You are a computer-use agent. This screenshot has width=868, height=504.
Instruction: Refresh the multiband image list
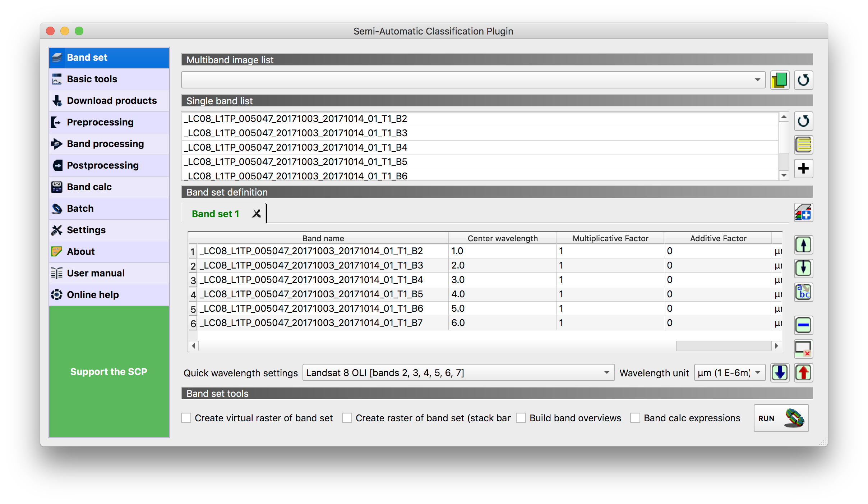coord(803,80)
